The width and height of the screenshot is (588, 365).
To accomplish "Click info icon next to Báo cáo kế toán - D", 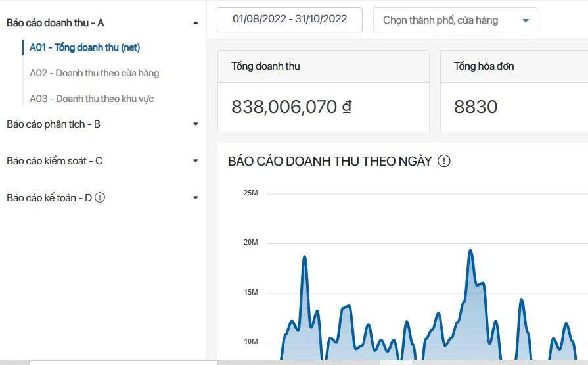I will (100, 197).
